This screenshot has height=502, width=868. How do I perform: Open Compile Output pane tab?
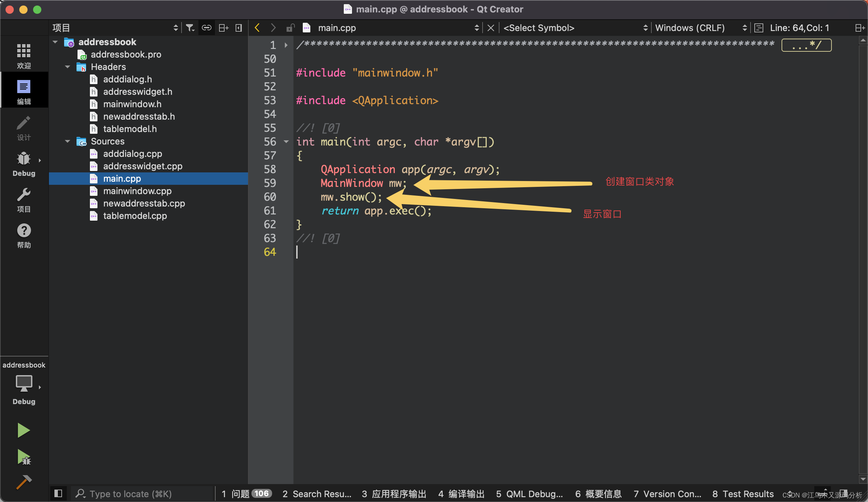pyautogui.click(x=461, y=494)
